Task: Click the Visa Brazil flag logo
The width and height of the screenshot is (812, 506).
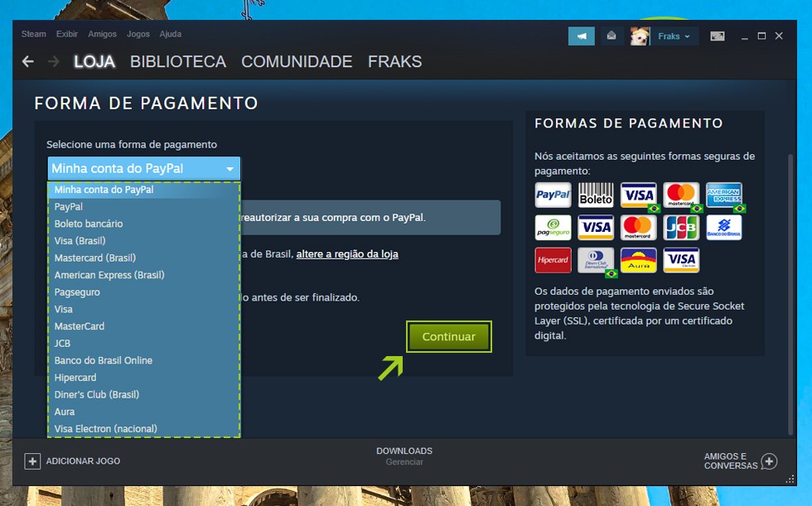Action: 639,195
